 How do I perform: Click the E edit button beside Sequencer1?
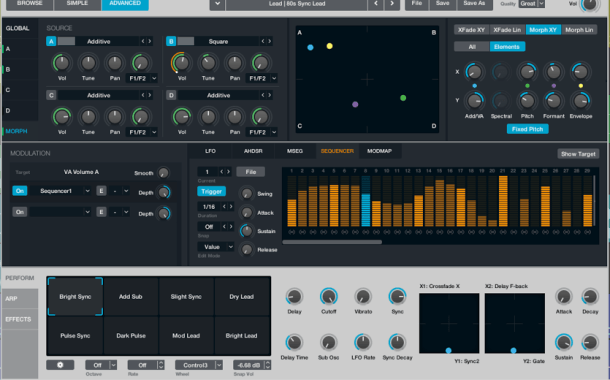click(x=101, y=191)
